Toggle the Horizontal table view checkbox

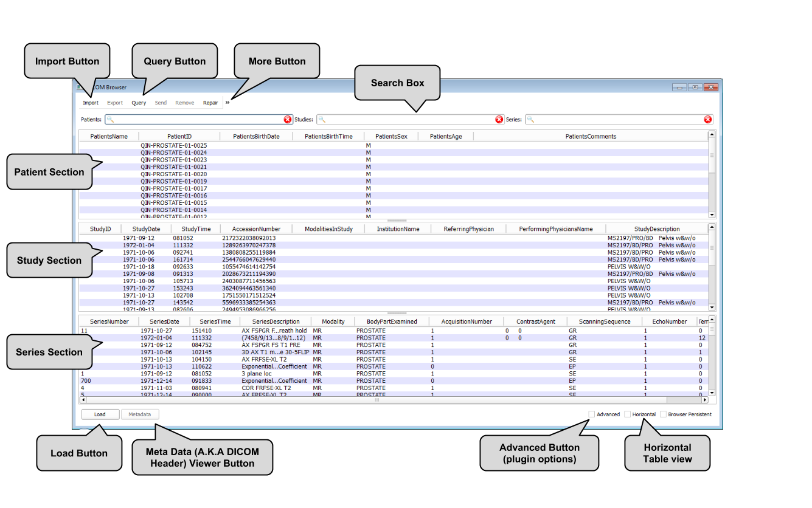tap(628, 414)
